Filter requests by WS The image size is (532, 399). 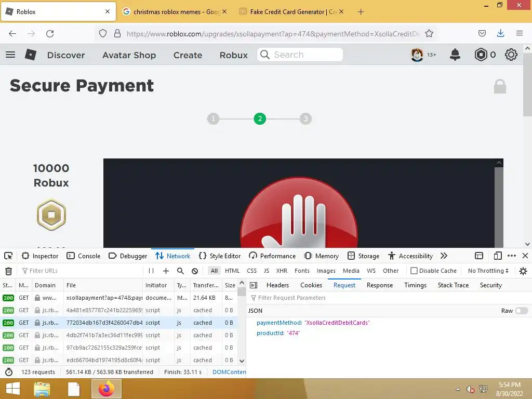tap(371, 271)
